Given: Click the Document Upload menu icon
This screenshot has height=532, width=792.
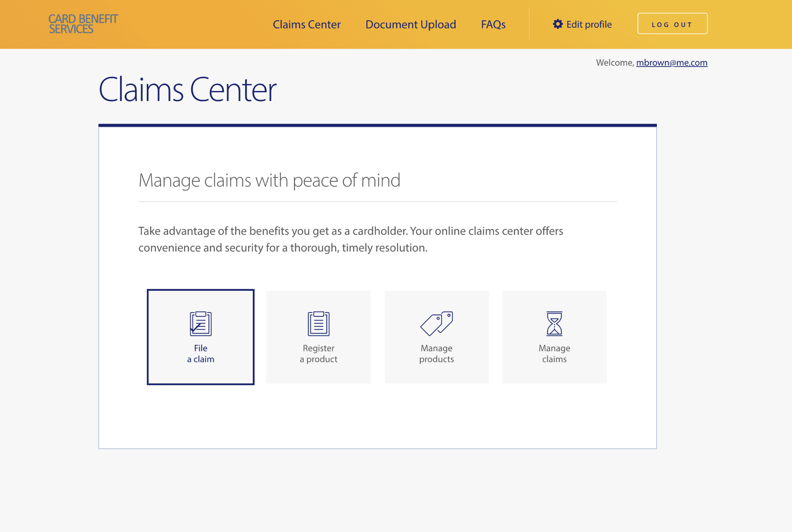Looking at the screenshot, I should [411, 24].
